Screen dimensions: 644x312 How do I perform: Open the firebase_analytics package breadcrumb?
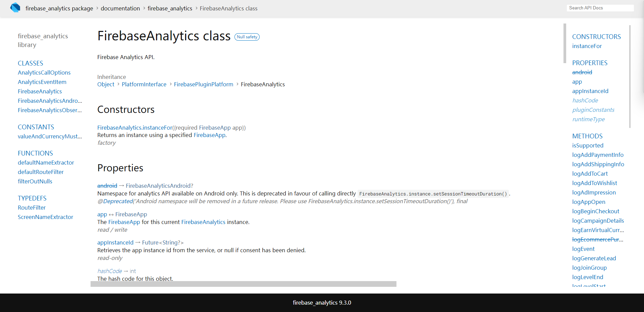click(x=59, y=8)
